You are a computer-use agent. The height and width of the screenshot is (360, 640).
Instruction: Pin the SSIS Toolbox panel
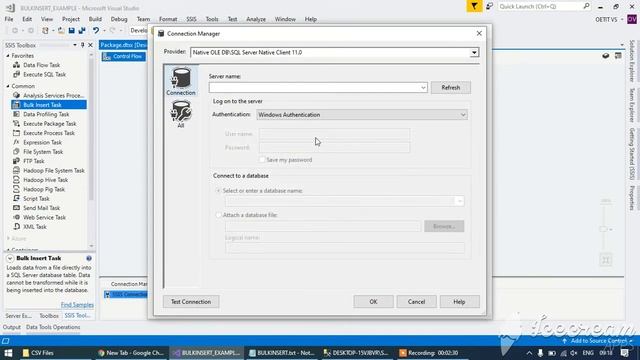pos(82,45)
